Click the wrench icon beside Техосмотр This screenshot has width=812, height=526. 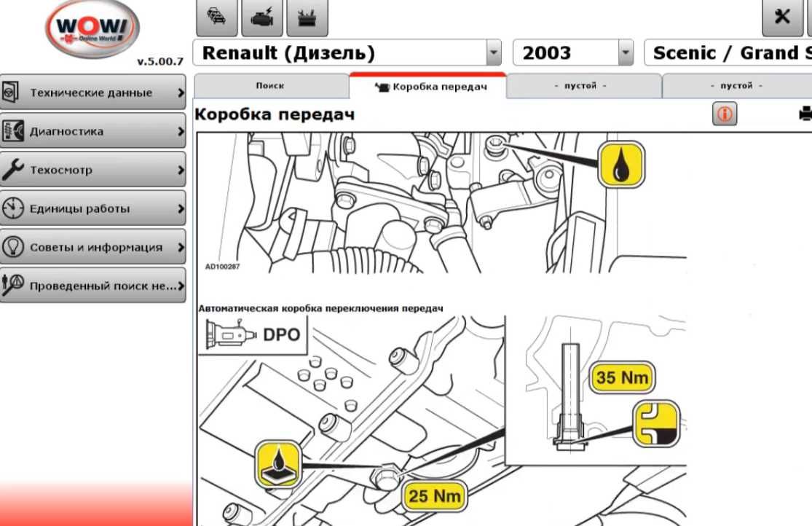tap(12, 170)
